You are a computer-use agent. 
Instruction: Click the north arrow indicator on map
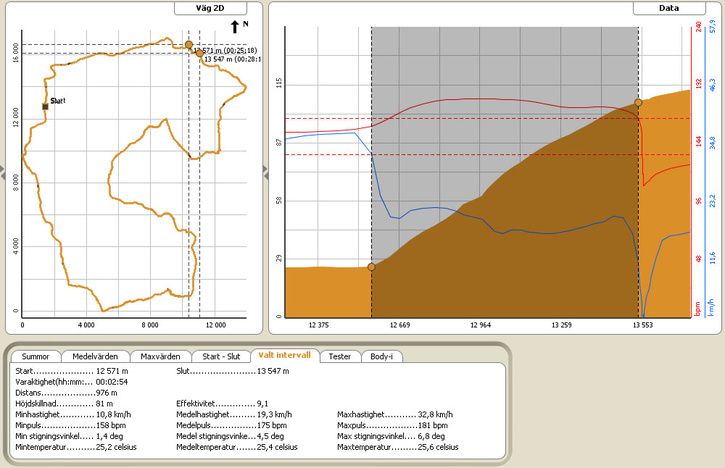(x=235, y=27)
